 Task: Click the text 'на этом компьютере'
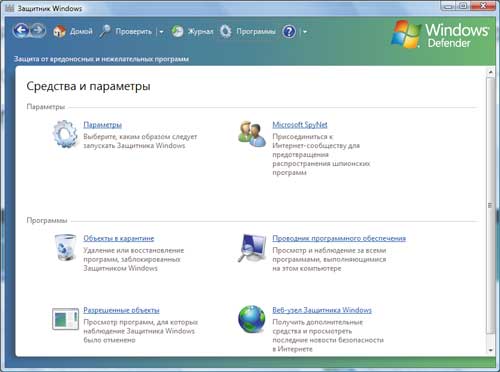[307, 268]
